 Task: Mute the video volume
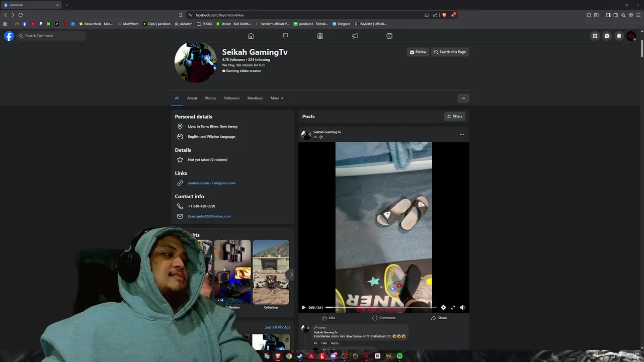pos(462,307)
